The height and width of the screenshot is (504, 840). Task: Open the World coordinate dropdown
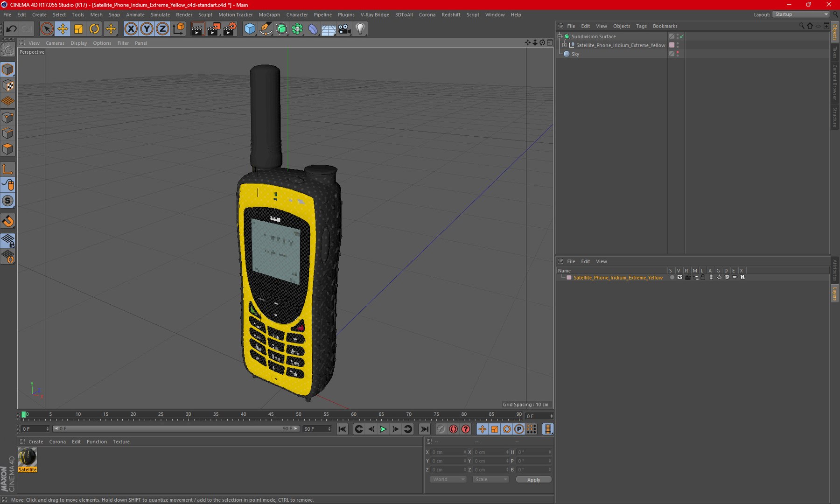[448, 479]
